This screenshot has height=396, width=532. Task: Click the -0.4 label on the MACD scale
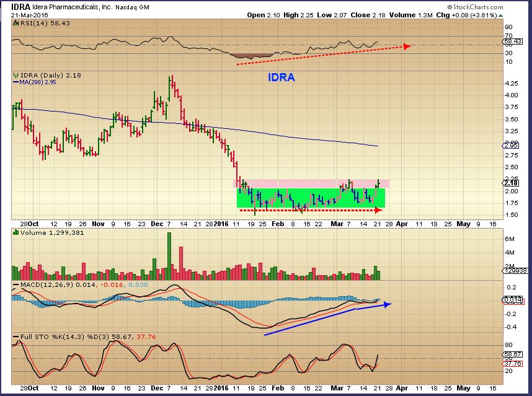[510, 327]
